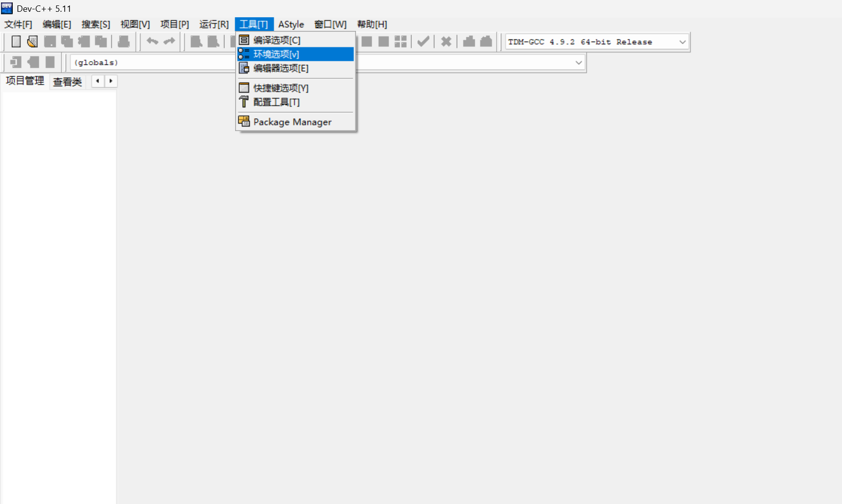Viewport: 842px width, 504px height.
Task: Click the Undo arrow icon
Action: pos(152,42)
